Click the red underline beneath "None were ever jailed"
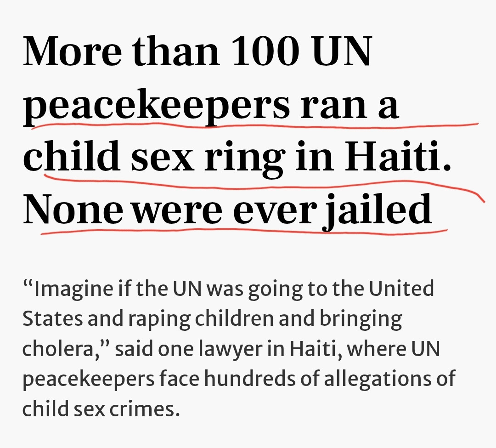This screenshot has height=448, width=496. pos(243,233)
